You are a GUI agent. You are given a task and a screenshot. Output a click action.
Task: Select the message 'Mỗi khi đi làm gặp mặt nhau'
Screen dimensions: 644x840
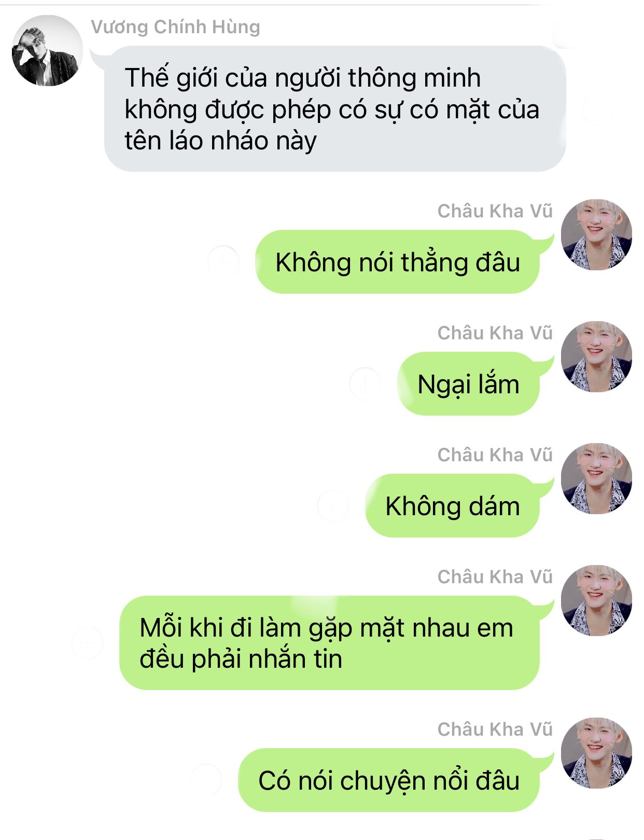click(330, 643)
